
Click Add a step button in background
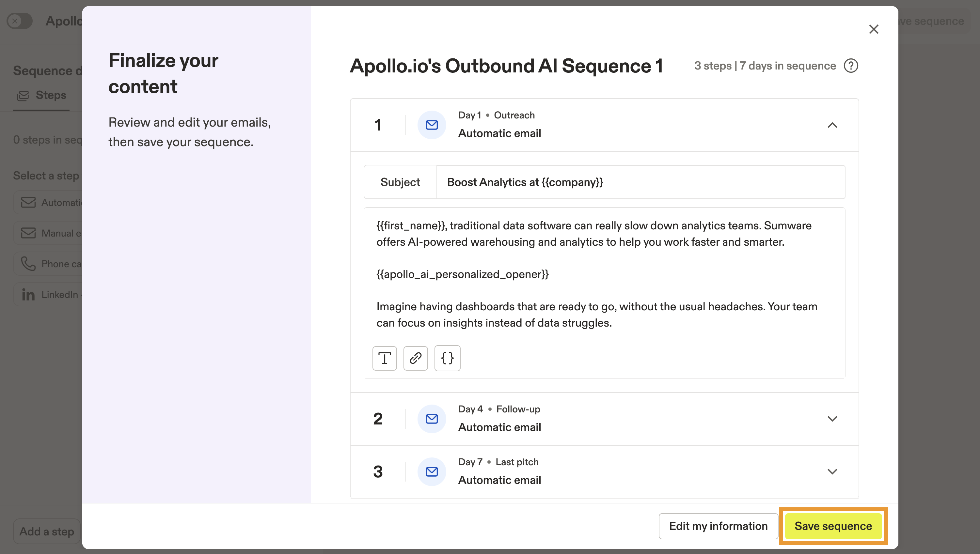coord(47,531)
